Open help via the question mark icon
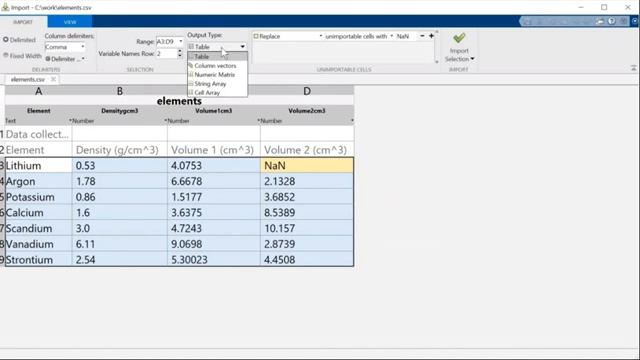The image size is (640, 360). 611,21
